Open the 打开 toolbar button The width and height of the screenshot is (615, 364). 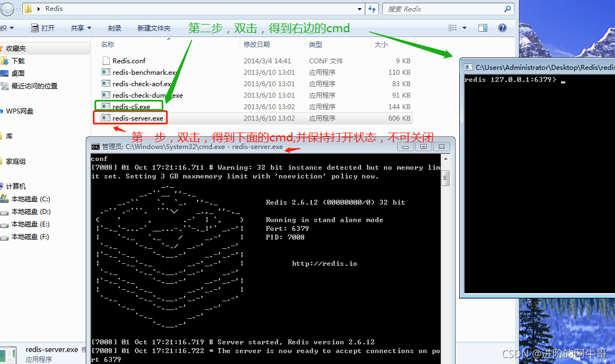pyautogui.click(x=43, y=28)
